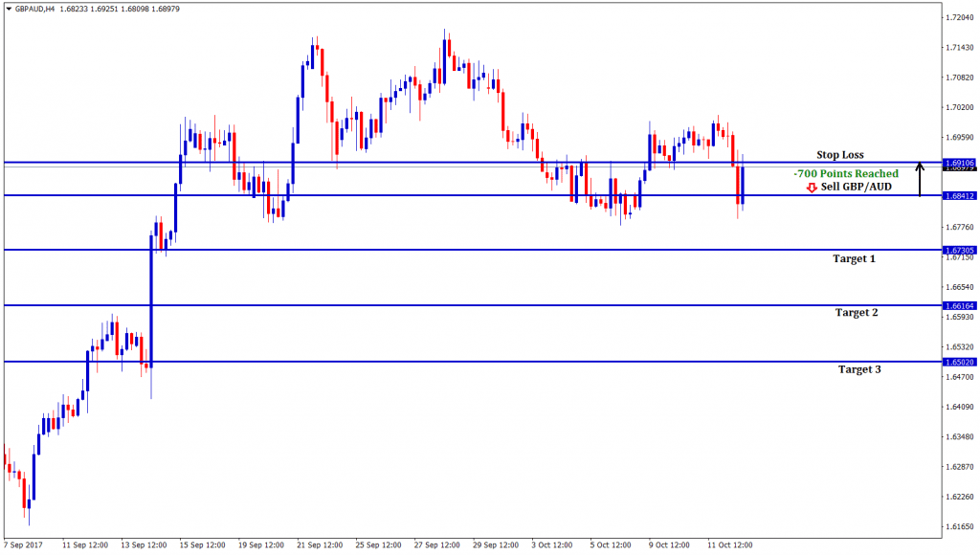Click the 1.62870 price scale value

tap(960, 467)
